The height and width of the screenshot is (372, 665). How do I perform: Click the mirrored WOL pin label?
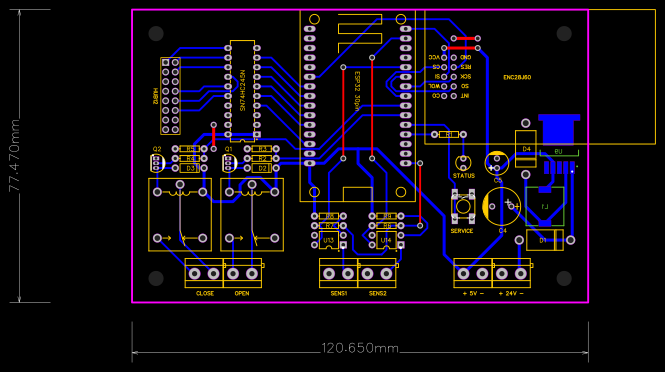click(434, 86)
